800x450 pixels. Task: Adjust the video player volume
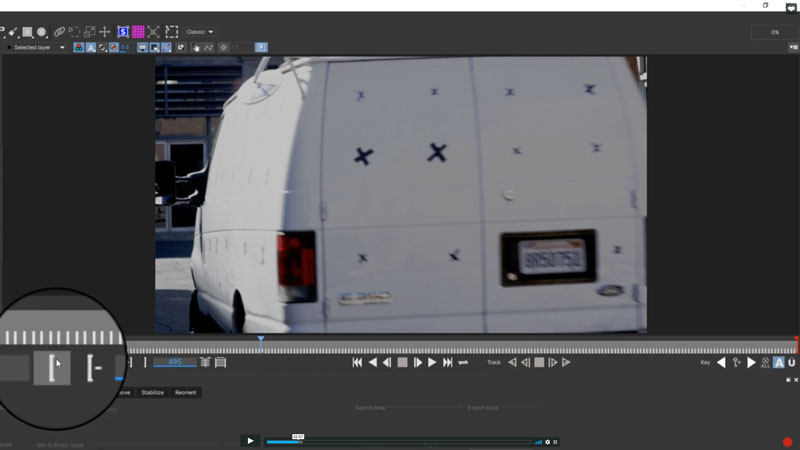click(x=538, y=442)
